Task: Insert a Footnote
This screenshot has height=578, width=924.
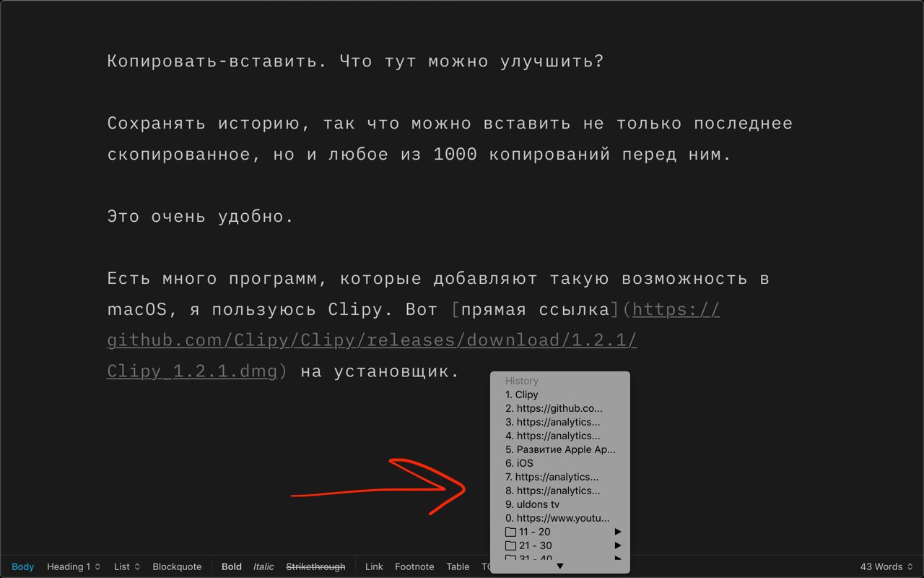Action: [414, 566]
